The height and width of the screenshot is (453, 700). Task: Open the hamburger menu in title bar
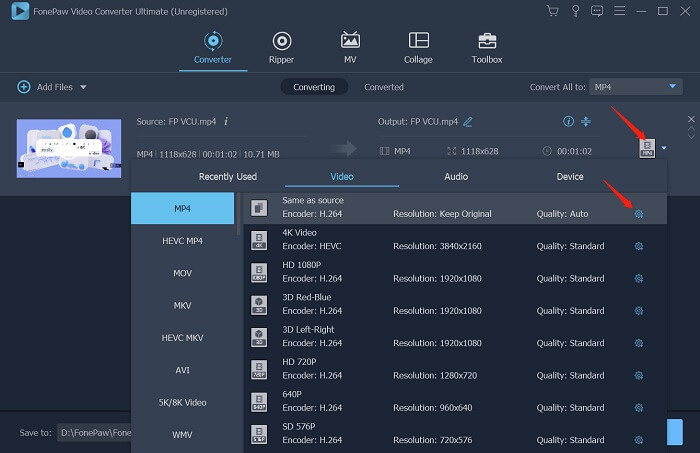click(x=619, y=11)
